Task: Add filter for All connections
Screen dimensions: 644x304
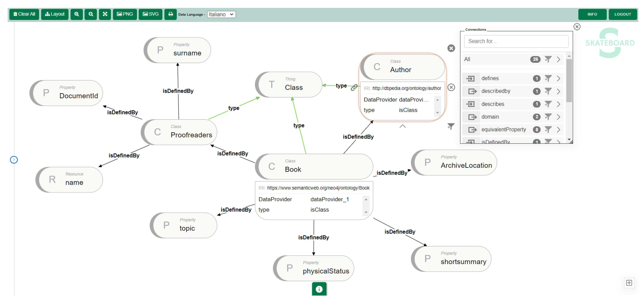Action: [x=548, y=59]
